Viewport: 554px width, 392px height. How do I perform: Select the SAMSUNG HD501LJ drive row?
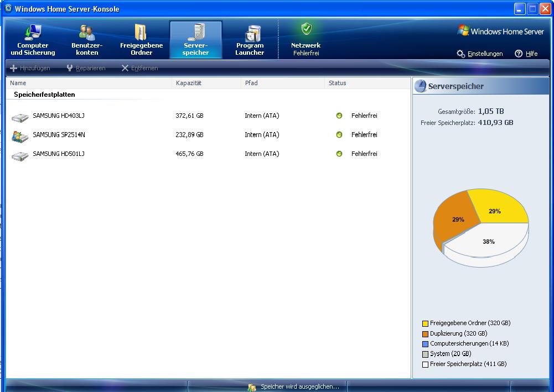point(209,154)
